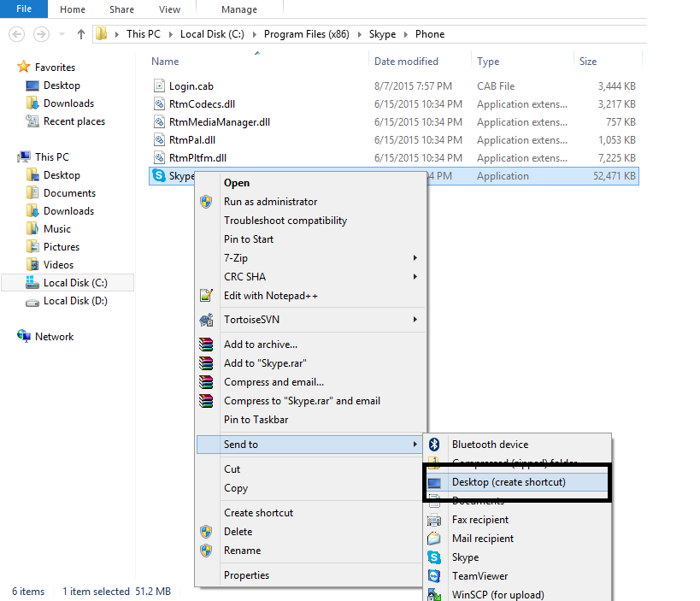
Task: Click the Notepad++ icon in context menu
Action: click(x=206, y=296)
